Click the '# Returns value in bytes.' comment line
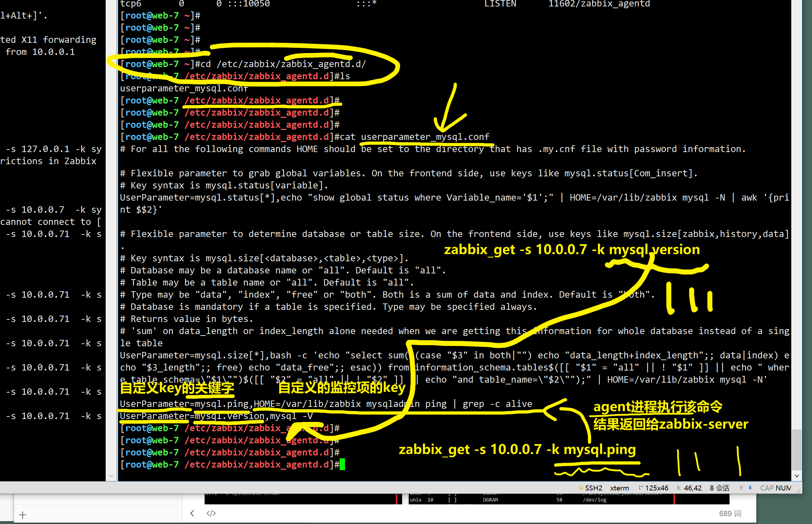Viewport: 812px width, 524px height. [x=187, y=319]
